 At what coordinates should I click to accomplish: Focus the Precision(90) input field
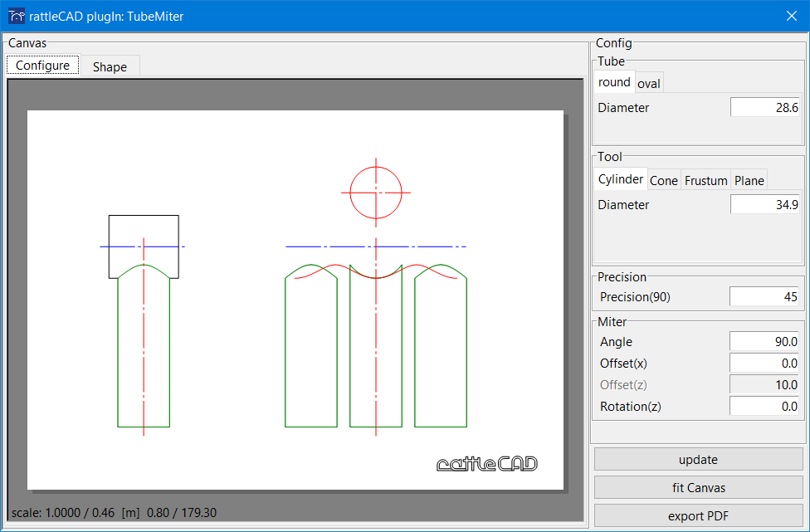point(764,297)
